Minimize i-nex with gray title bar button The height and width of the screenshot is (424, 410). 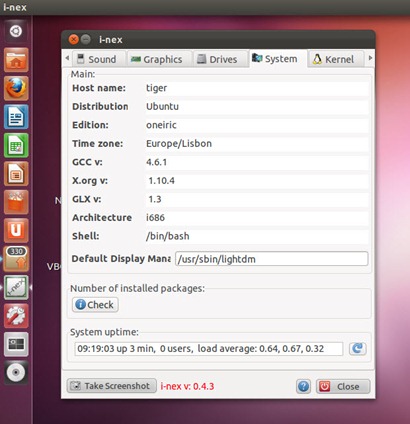coord(86,40)
